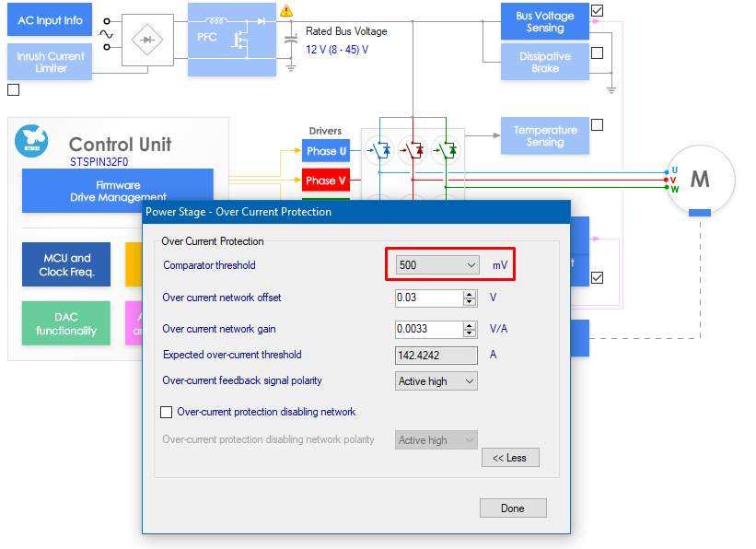Click the over current network gain field

[x=429, y=329]
